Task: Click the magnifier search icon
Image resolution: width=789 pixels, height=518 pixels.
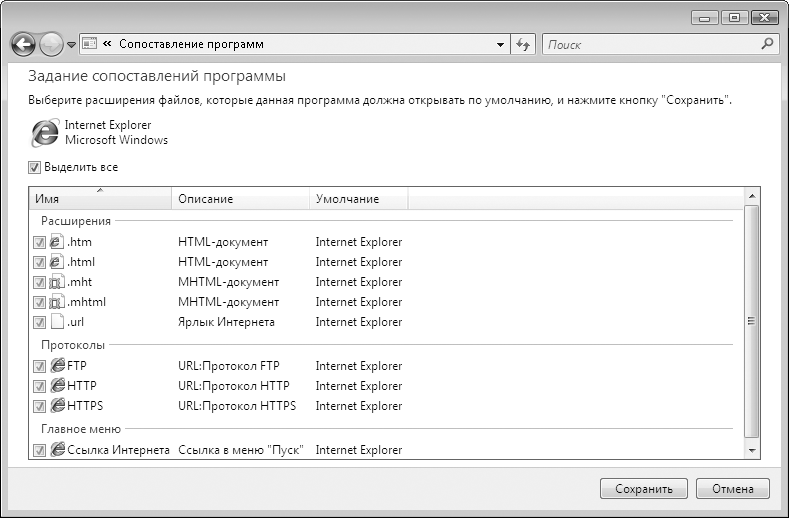Action: [767, 44]
